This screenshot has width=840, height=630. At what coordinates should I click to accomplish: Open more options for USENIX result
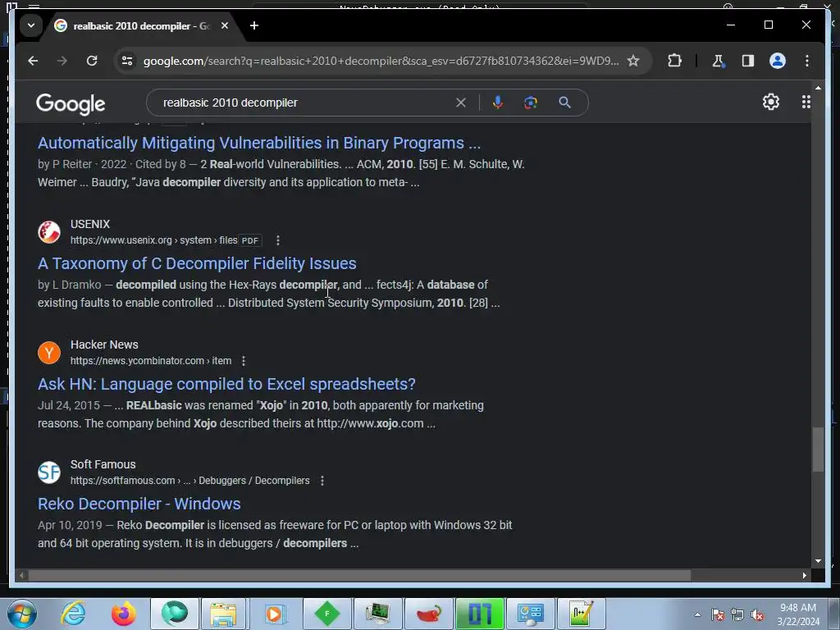277,240
